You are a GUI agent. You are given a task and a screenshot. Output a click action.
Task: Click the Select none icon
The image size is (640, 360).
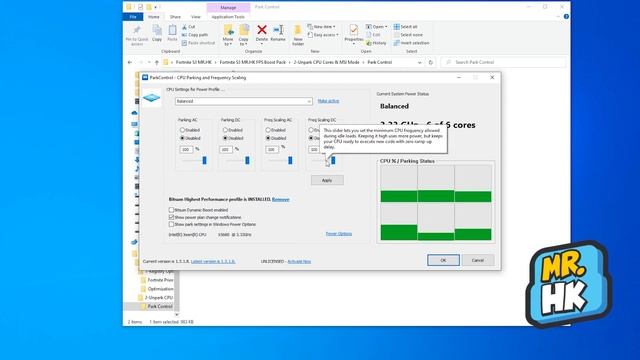396,35
